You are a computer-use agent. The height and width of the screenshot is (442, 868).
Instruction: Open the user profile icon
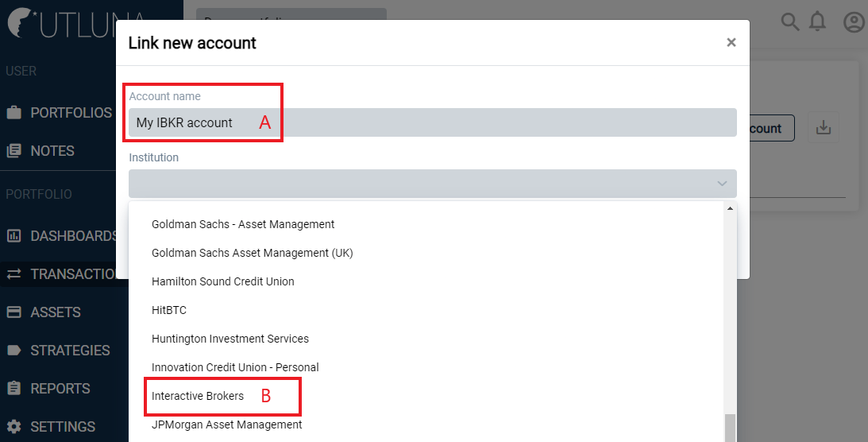pos(854,22)
